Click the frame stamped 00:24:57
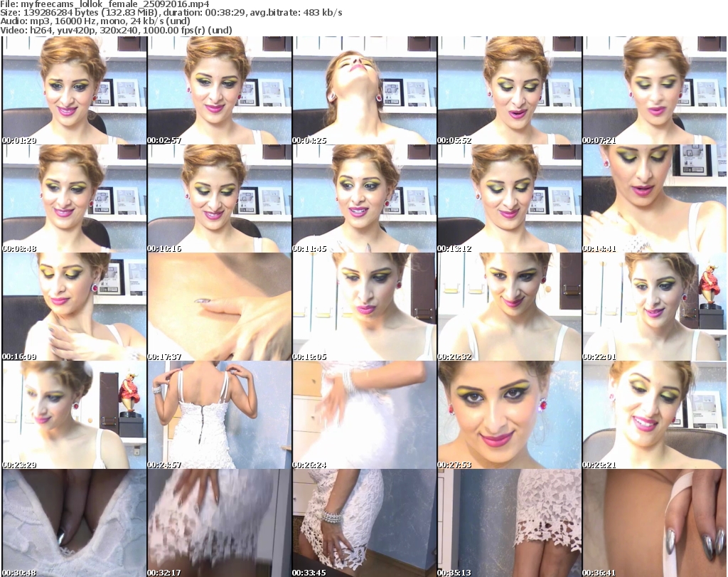Screen dimensions: 728x577 click(x=219, y=415)
